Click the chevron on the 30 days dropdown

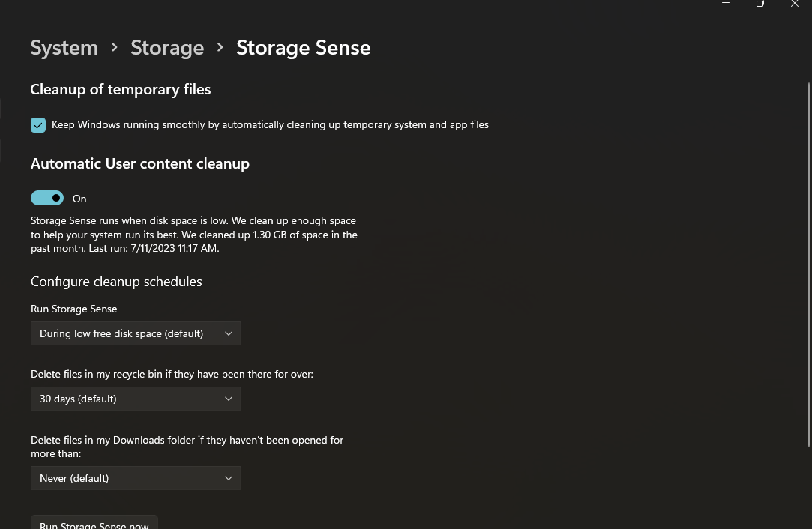click(x=229, y=399)
